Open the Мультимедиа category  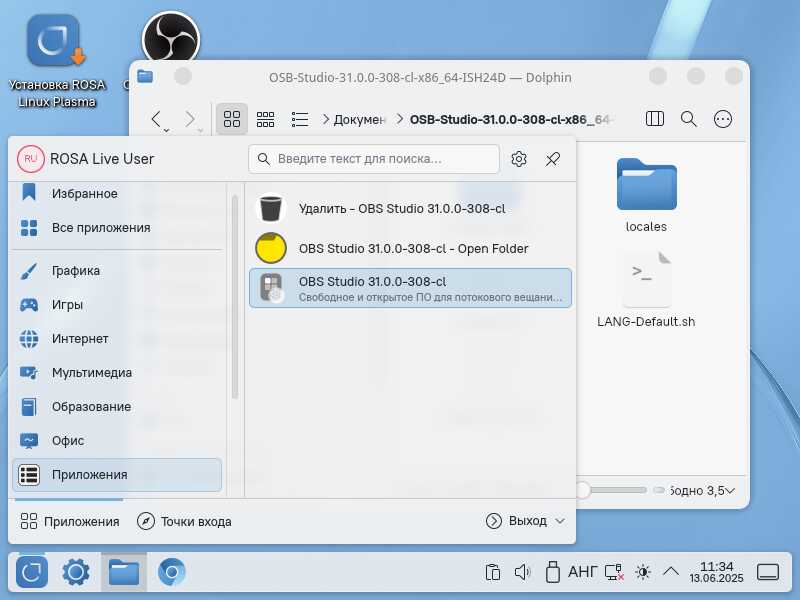tap(117, 373)
